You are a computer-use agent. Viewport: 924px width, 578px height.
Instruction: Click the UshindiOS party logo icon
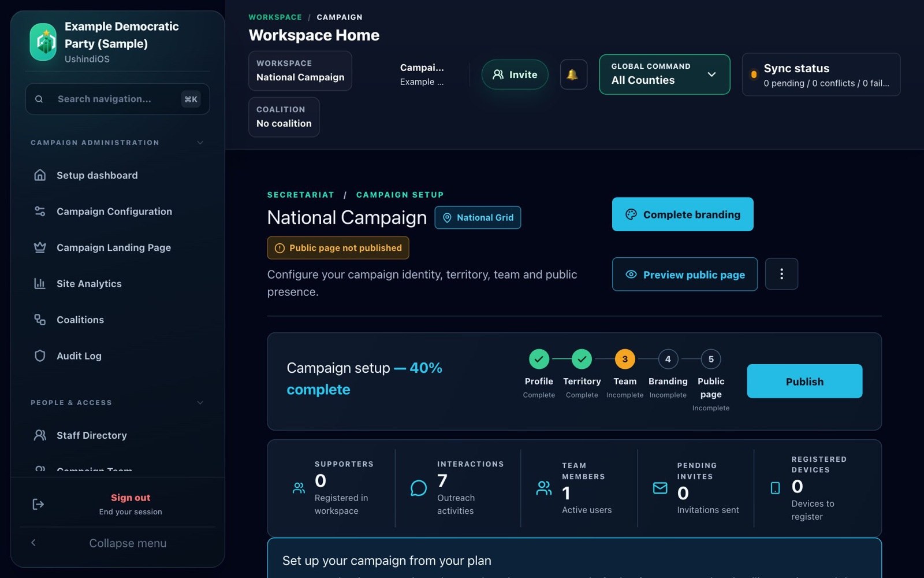coord(43,42)
